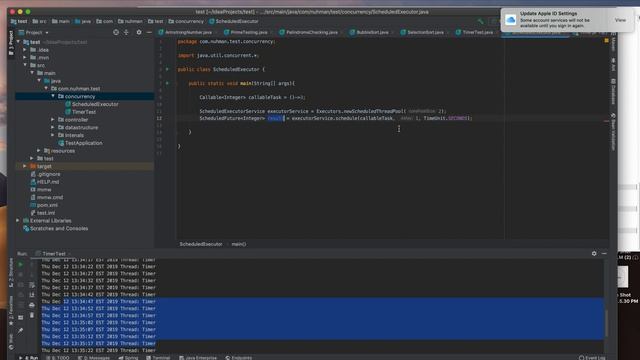Open the Terminal tool window button
Screen dimensions: 640x360
[x=158, y=358]
